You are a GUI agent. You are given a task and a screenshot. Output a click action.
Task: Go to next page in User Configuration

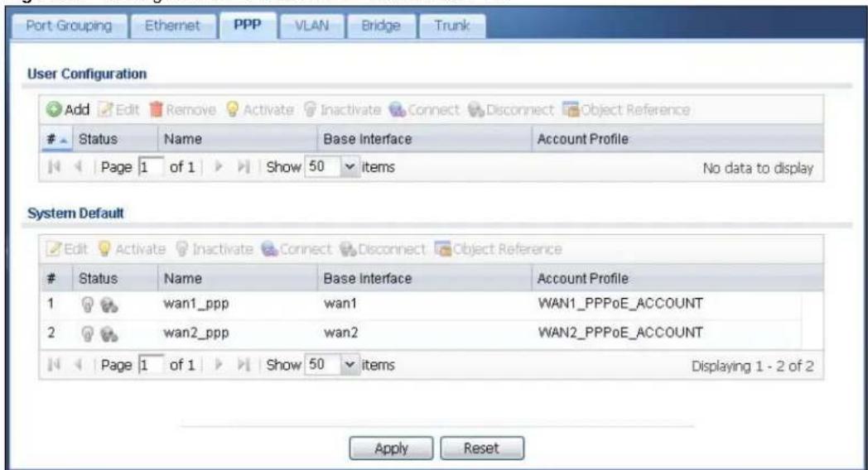[219, 166]
